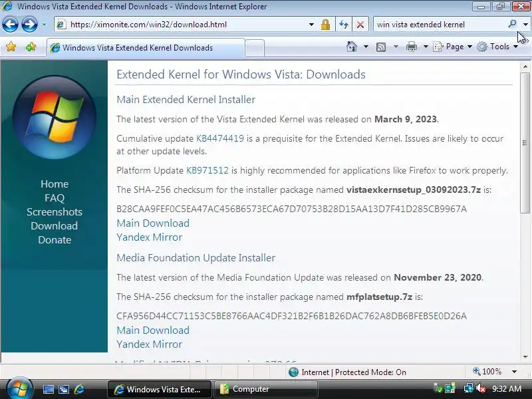Viewport: 532px width, 399px height.
Task: Click the network connection tray icon
Action: [469, 388]
